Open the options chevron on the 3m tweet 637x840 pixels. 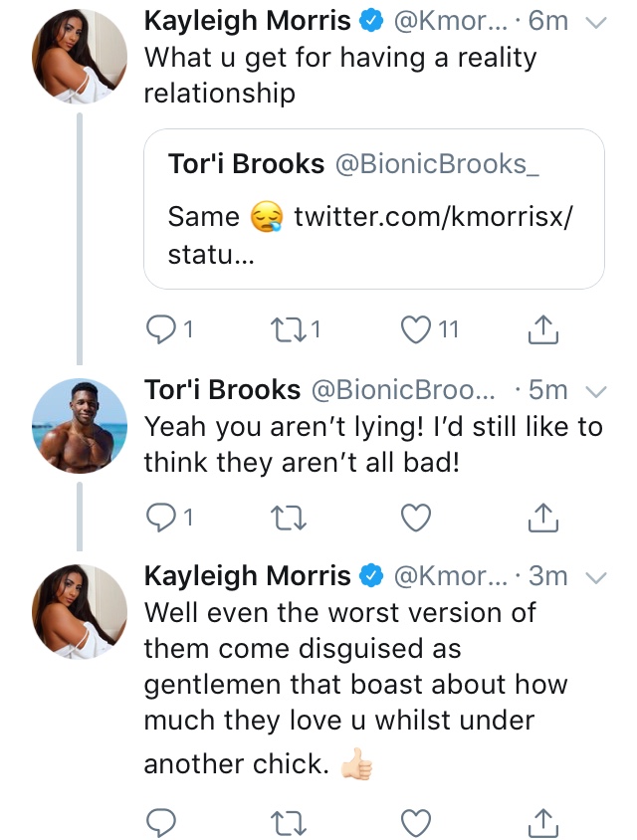[x=596, y=577]
